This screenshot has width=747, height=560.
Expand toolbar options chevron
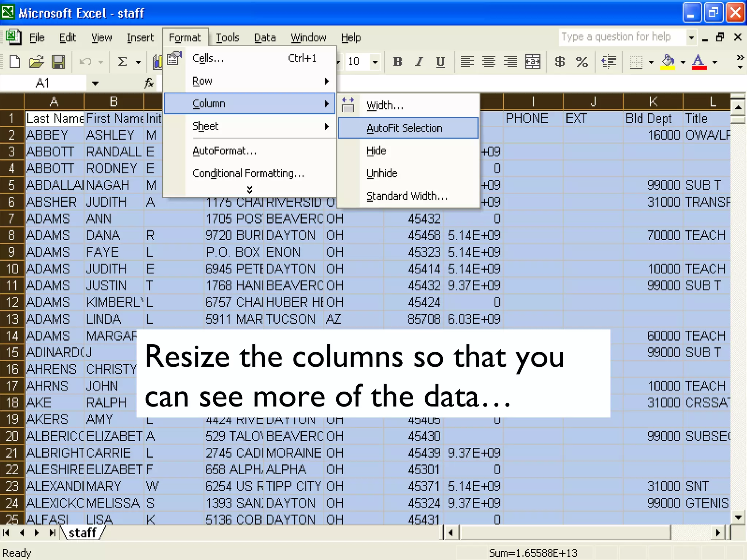(x=740, y=62)
